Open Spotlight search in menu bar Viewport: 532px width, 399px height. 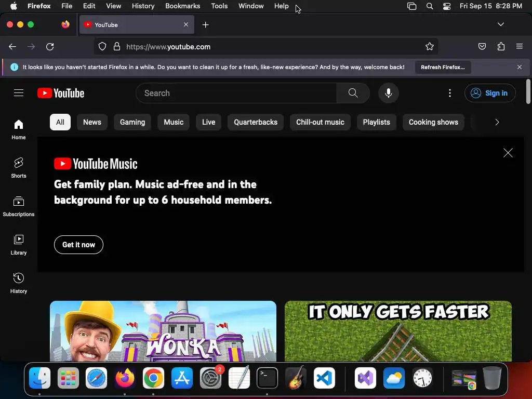pos(430,6)
